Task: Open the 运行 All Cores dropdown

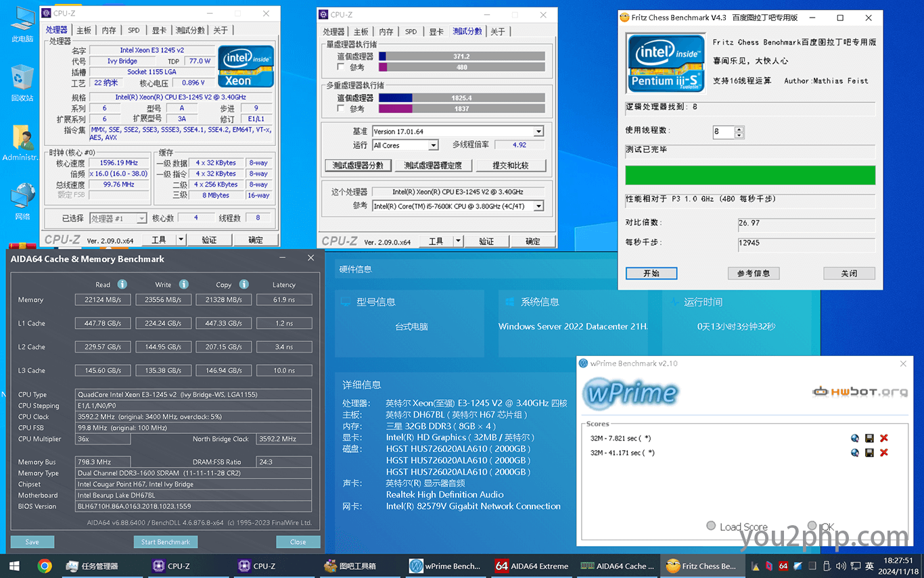Action: [x=405, y=146]
